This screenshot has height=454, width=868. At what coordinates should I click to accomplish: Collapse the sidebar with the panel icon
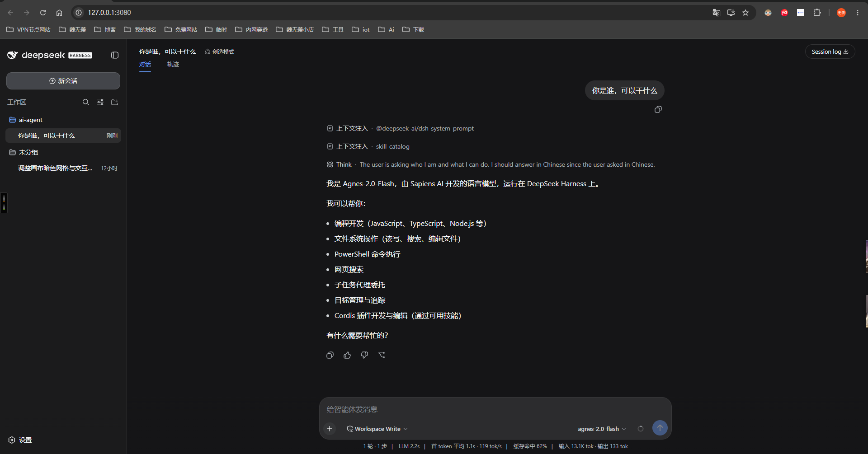click(x=115, y=55)
